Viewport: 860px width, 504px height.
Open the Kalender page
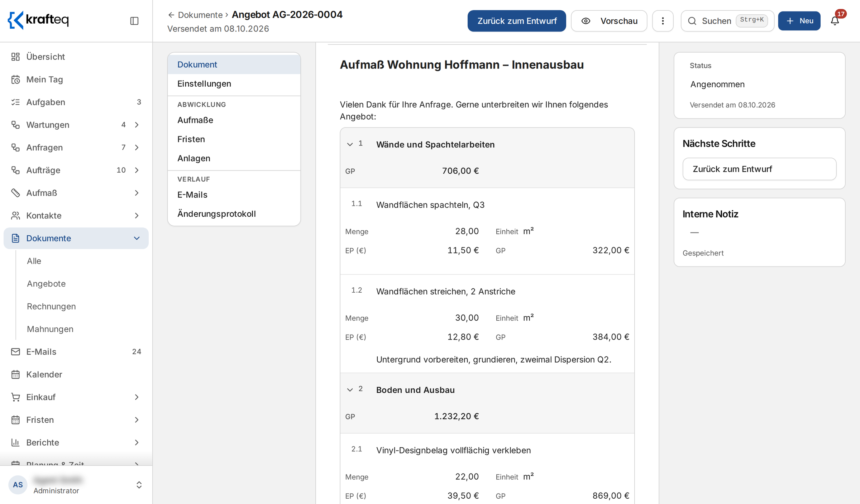point(76,374)
